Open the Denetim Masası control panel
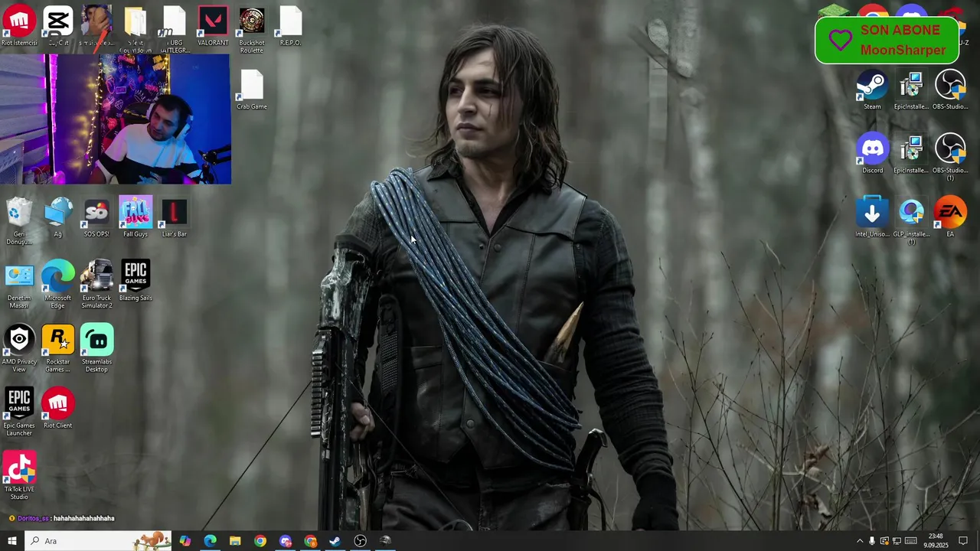980x551 pixels. pyautogui.click(x=19, y=285)
